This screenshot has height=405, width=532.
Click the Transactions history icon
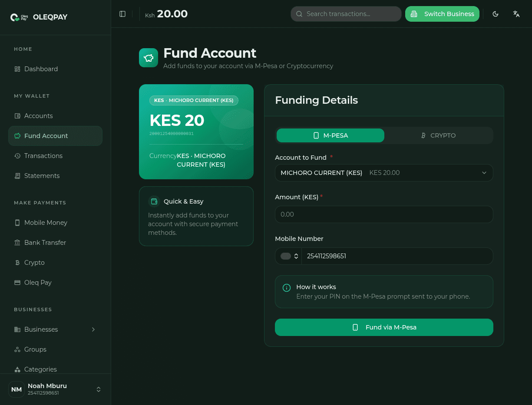(x=17, y=156)
